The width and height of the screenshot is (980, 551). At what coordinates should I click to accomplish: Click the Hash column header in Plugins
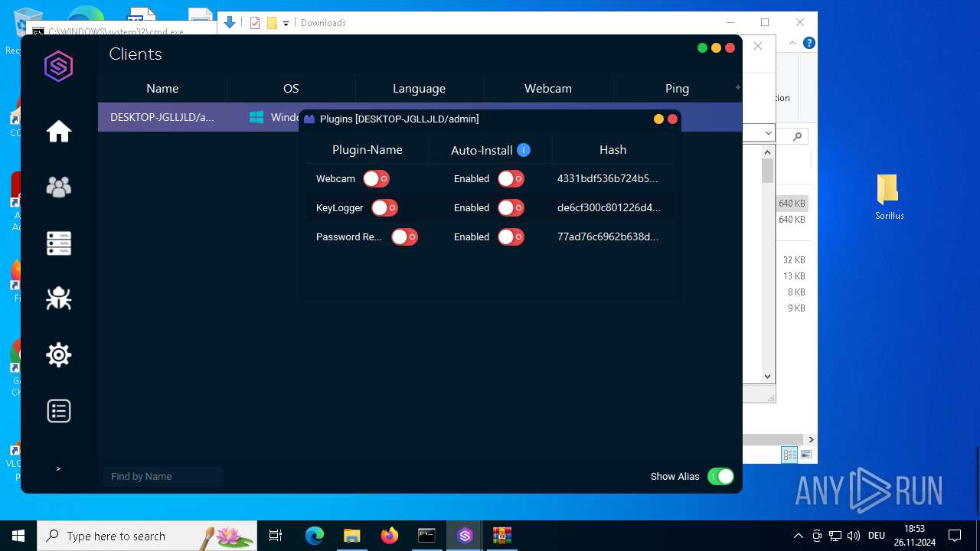(613, 150)
